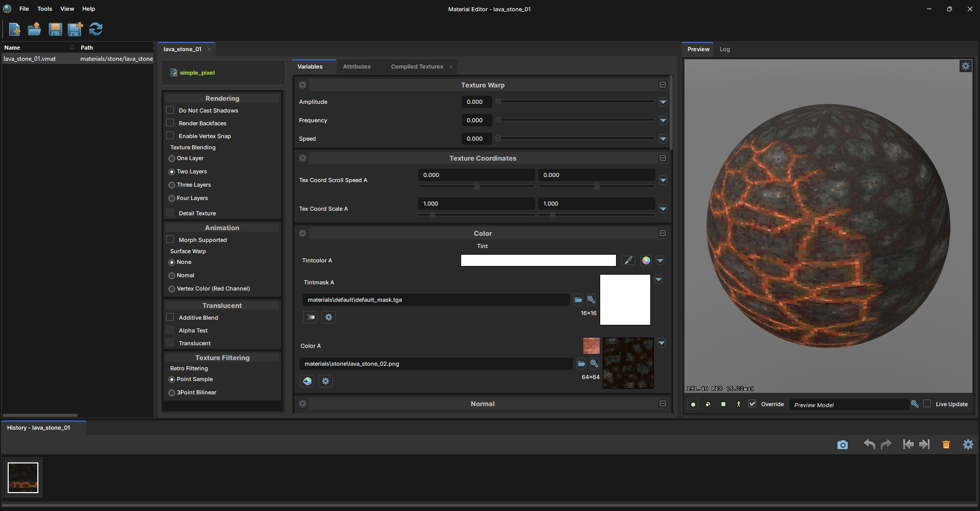
Task: Take a history snapshot with camera icon
Action: tap(842, 445)
